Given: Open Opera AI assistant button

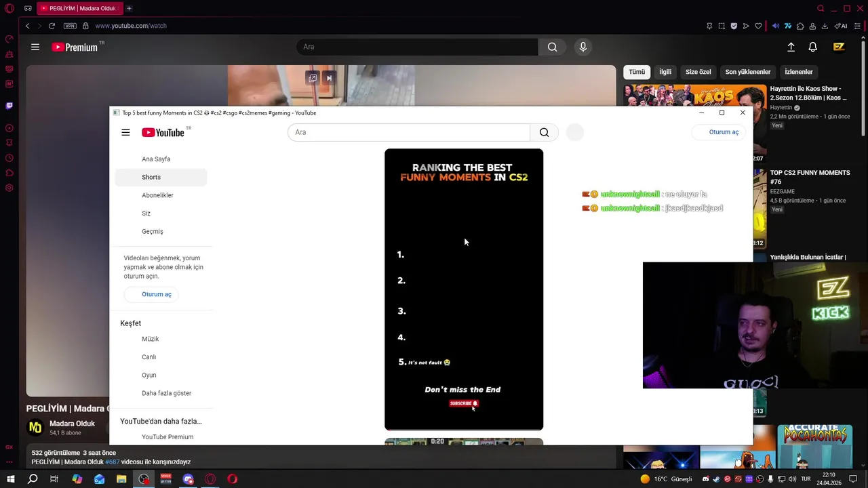Looking at the screenshot, I should coord(841,26).
